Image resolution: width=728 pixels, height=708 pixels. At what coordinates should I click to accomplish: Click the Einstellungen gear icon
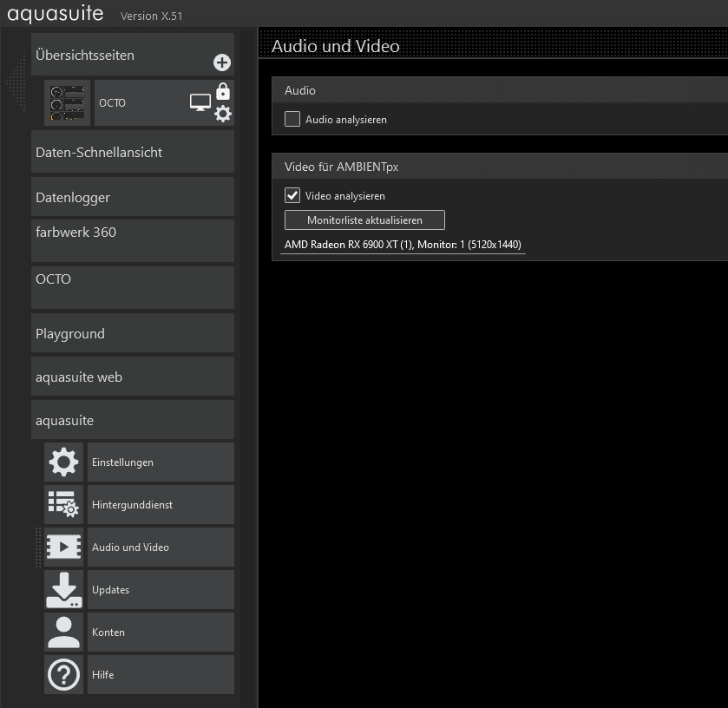pyautogui.click(x=63, y=462)
